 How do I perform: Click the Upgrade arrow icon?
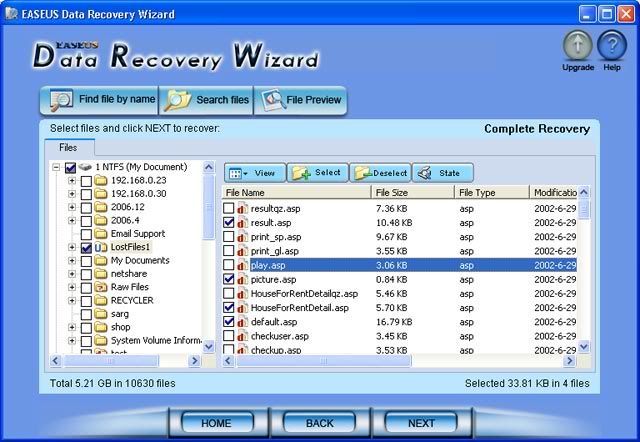(x=578, y=46)
